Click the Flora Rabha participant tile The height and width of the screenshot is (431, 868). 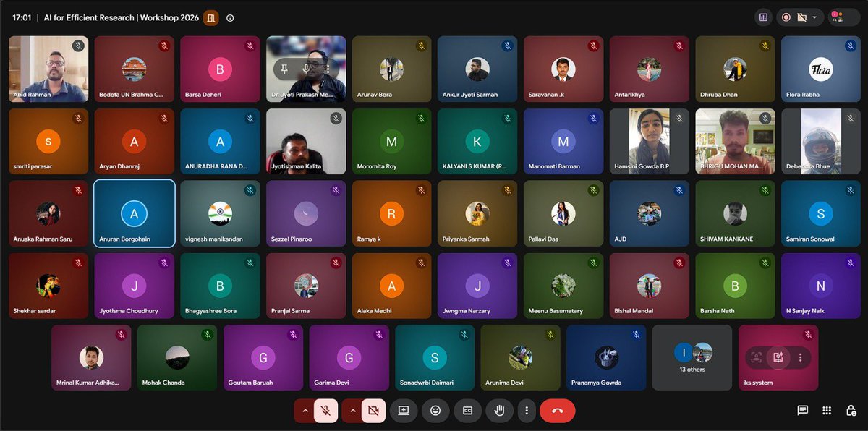click(x=820, y=69)
